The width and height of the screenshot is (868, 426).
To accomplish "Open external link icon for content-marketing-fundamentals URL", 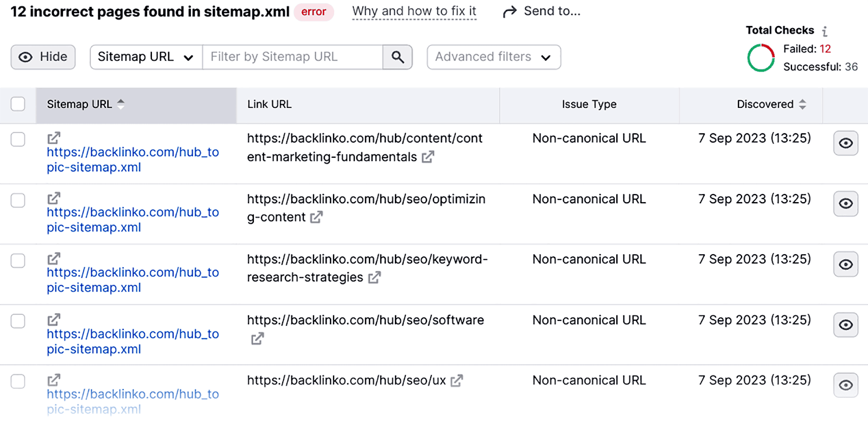I will coord(428,157).
